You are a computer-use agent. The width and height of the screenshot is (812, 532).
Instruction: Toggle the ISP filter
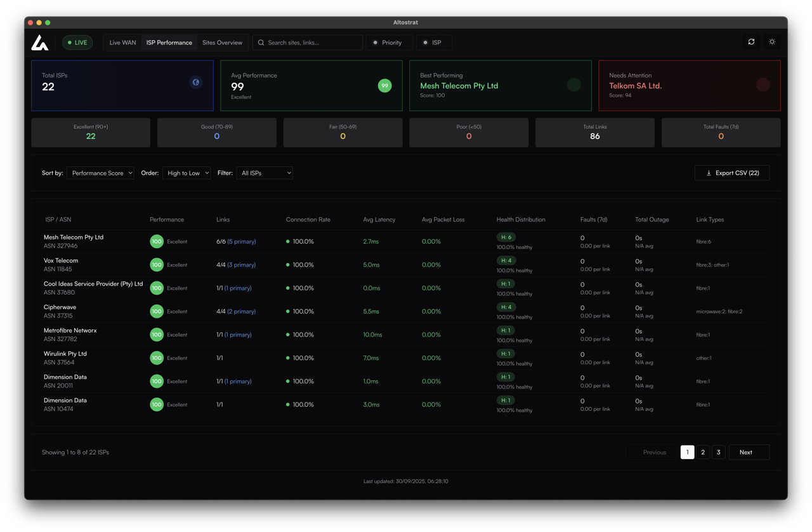click(434, 43)
